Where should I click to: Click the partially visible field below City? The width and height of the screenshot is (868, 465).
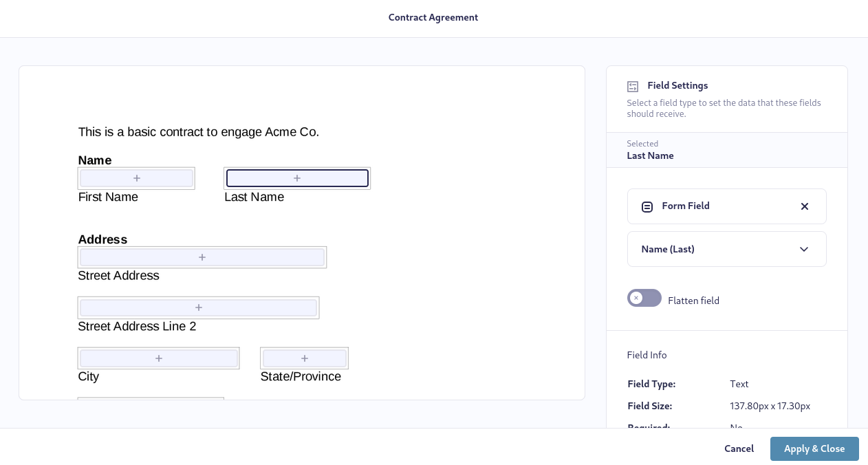pos(151,398)
